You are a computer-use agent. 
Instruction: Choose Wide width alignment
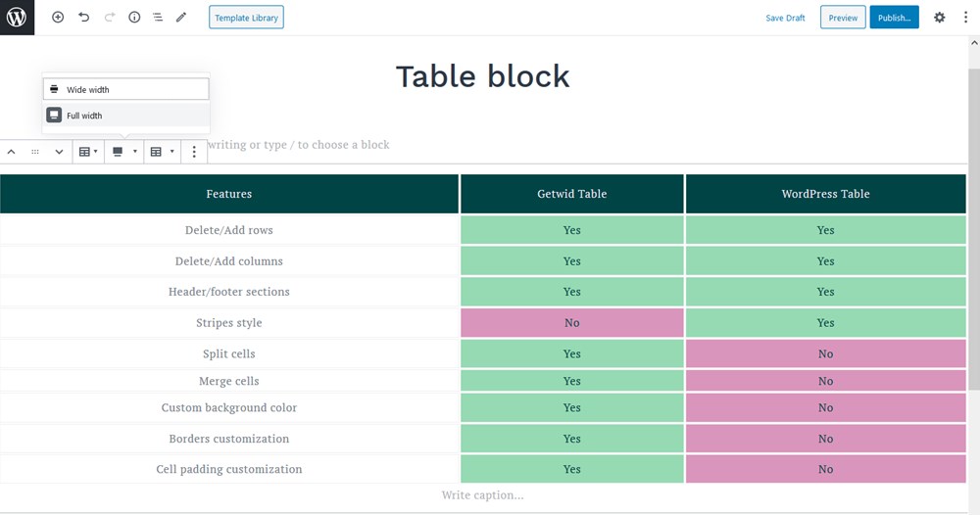(125, 89)
